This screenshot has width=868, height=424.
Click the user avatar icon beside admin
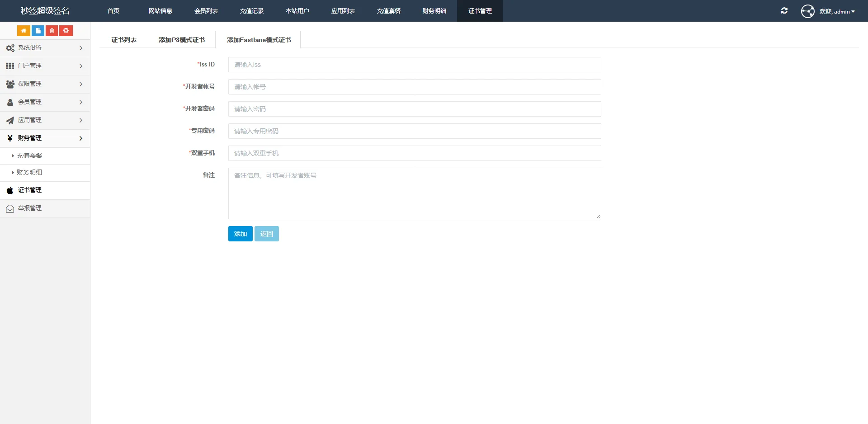pyautogui.click(x=807, y=11)
